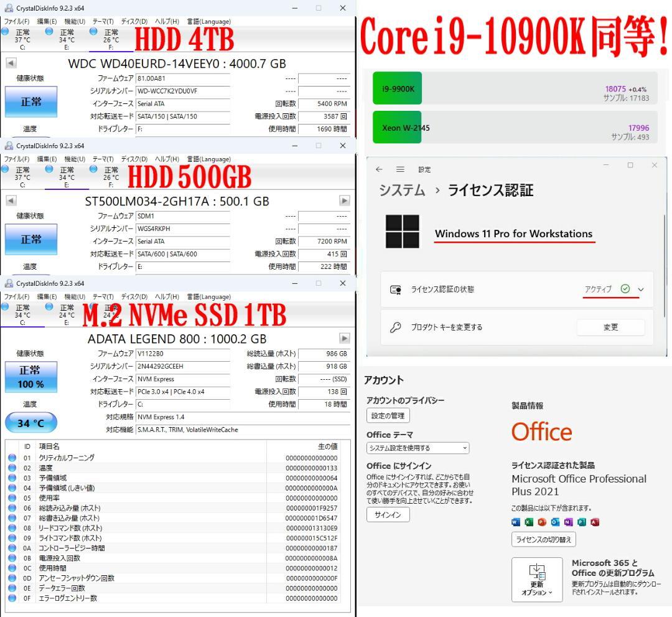Click CrystalDiskInfo app icon in WD40EURD window title bar

9,8
